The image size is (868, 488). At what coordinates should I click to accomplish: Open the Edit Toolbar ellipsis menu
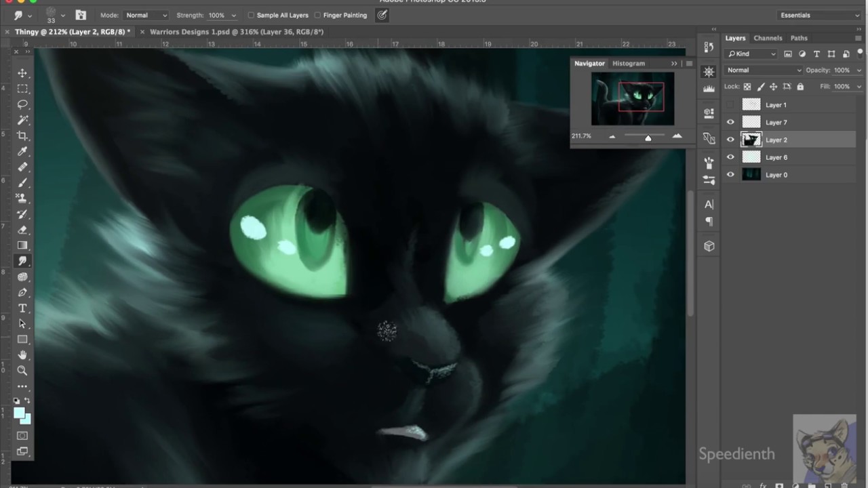point(22,386)
